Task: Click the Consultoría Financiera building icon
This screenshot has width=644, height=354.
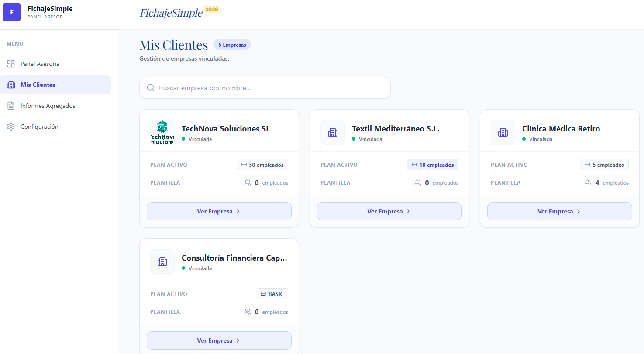Action: point(162,261)
